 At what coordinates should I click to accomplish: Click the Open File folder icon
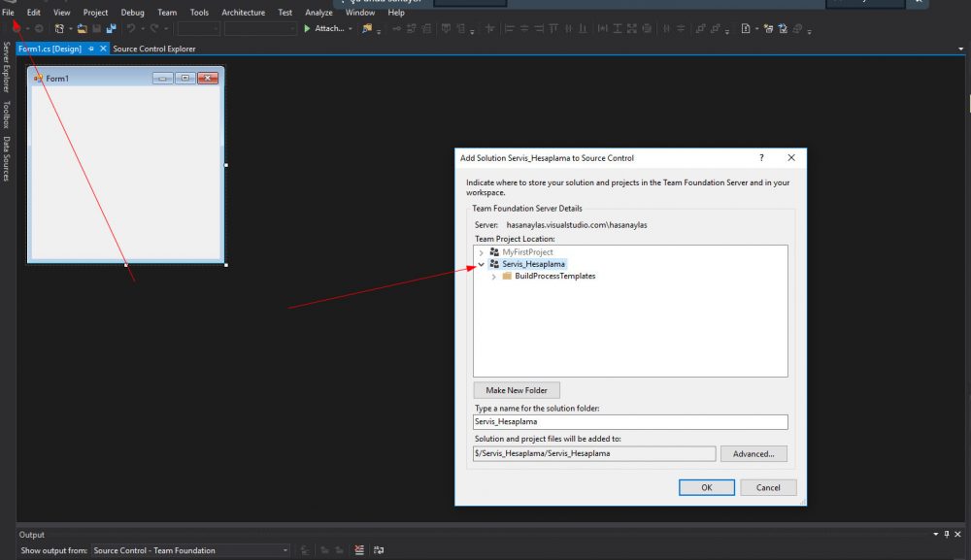[82, 28]
